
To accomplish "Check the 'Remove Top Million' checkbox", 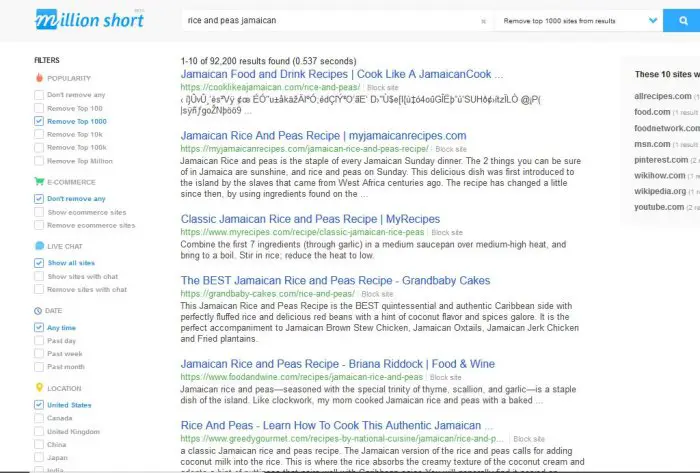I will (39, 161).
